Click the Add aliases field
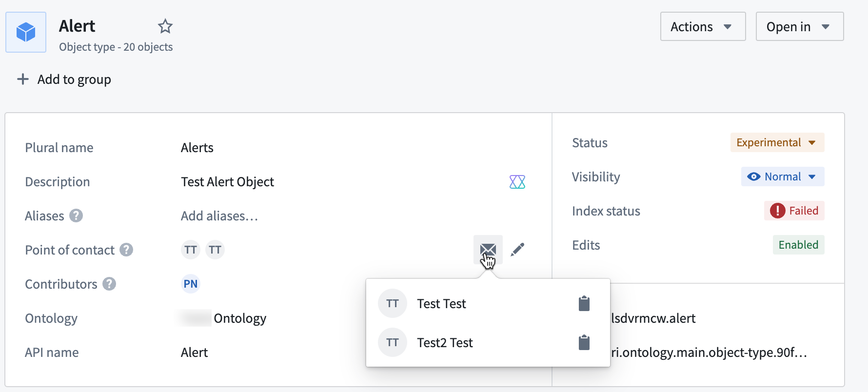The width and height of the screenshot is (868, 392). click(219, 216)
